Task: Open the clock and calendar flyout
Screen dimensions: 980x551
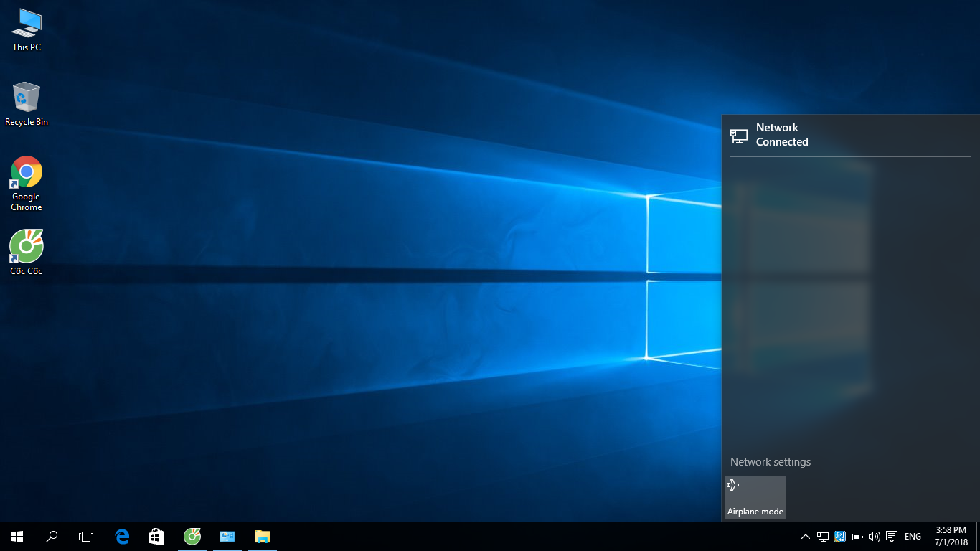Action: point(951,536)
